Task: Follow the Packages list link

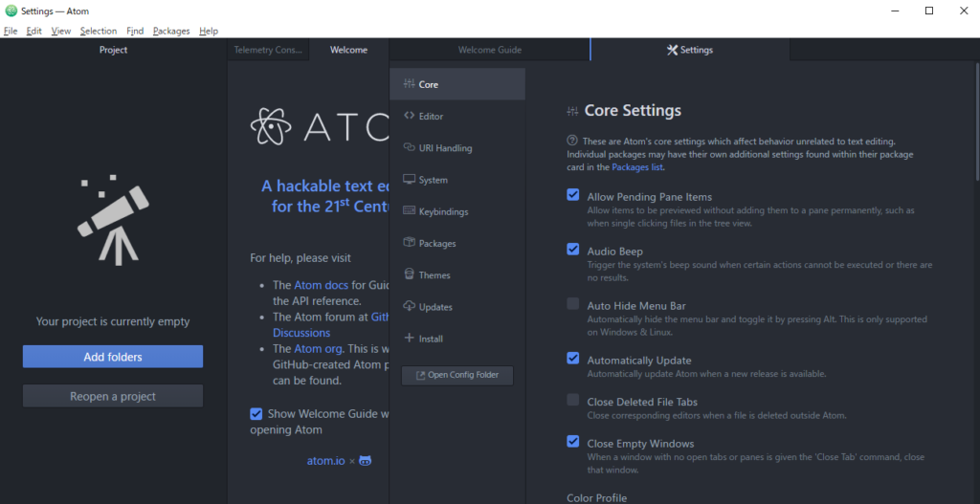Action: pos(637,167)
